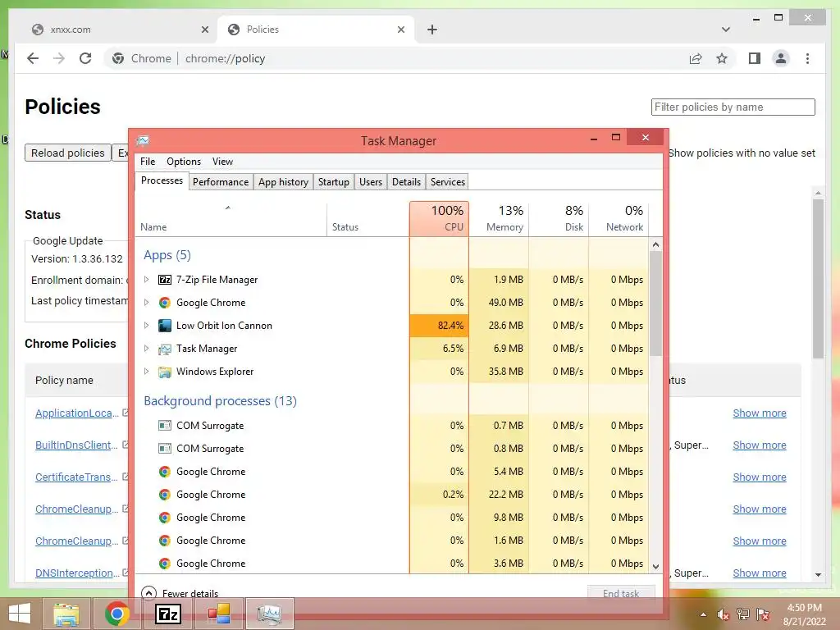Switch to the Users tab
The height and width of the screenshot is (630, 840).
point(371,181)
